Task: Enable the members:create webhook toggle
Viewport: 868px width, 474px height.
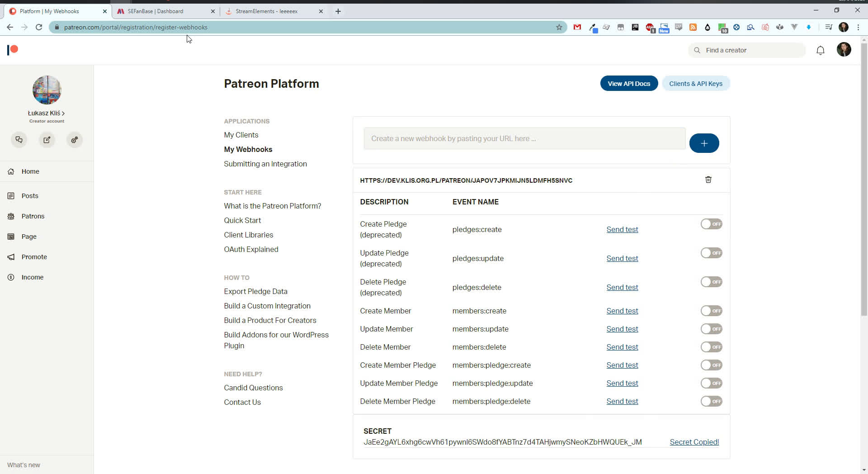Action: click(x=711, y=311)
